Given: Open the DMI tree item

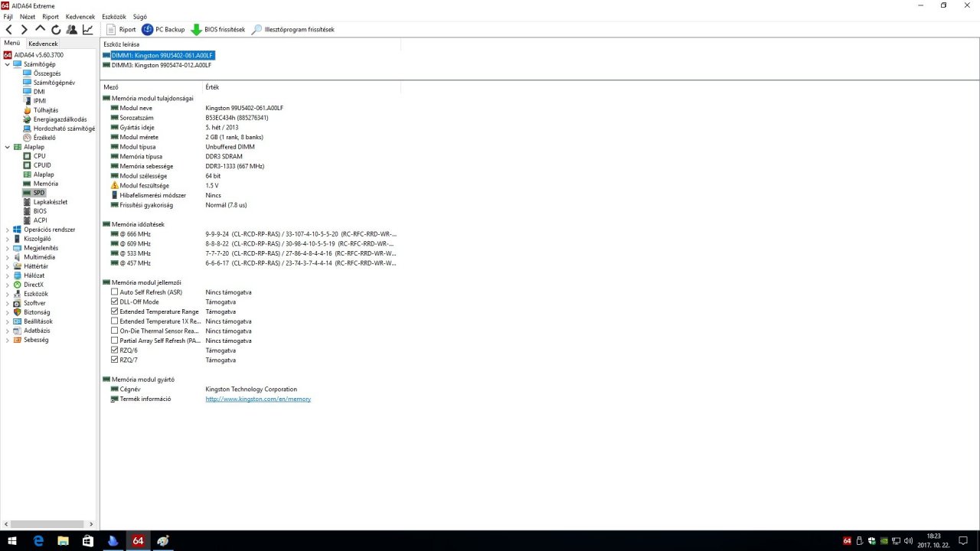Looking at the screenshot, I should pos(39,92).
